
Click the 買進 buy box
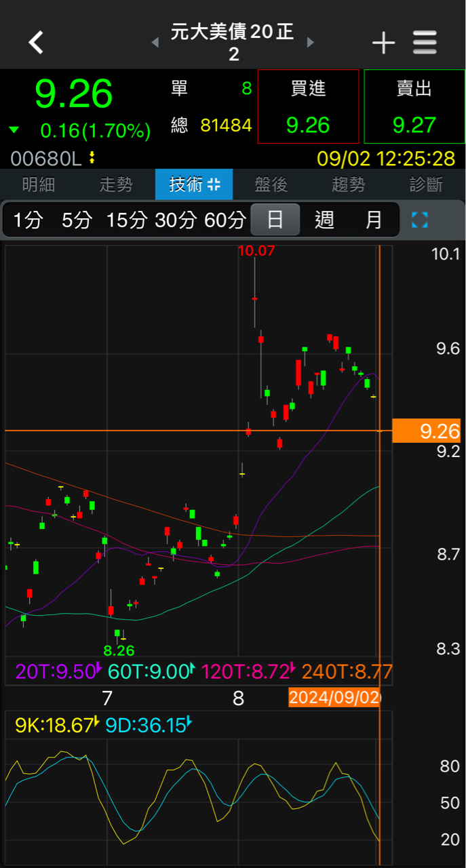[309, 106]
